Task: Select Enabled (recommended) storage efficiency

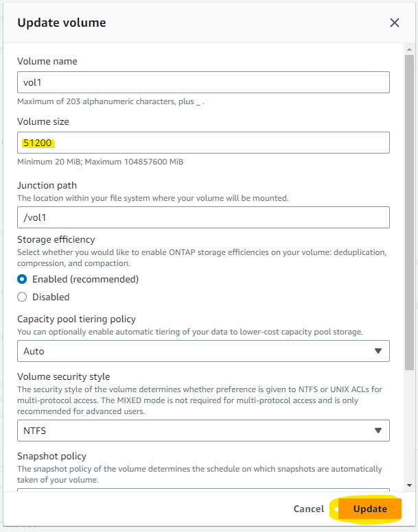Action: [22, 279]
